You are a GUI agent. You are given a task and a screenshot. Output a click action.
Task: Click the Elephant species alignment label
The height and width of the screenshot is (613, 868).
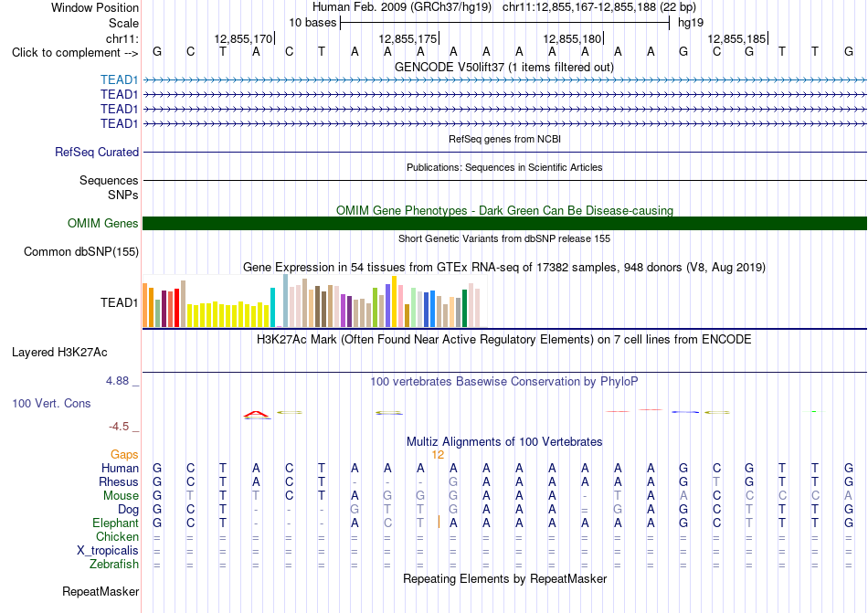click(115, 523)
